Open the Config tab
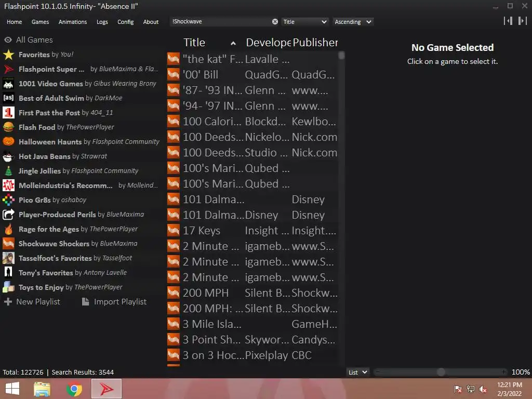This screenshot has width=532, height=399. (126, 22)
